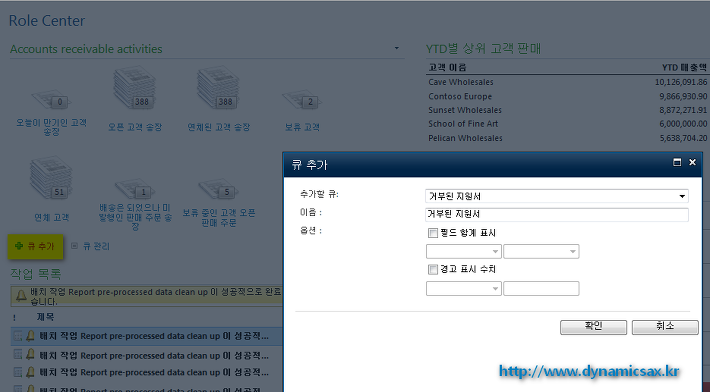Select the Pelican Wholesales customer row
This screenshot has width=710, height=392.
(x=567, y=138)
